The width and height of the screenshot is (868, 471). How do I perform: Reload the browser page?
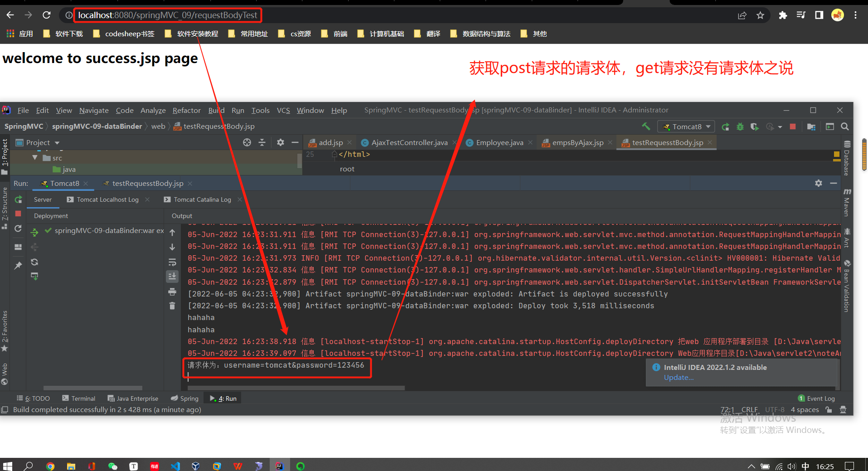point(46,15)
